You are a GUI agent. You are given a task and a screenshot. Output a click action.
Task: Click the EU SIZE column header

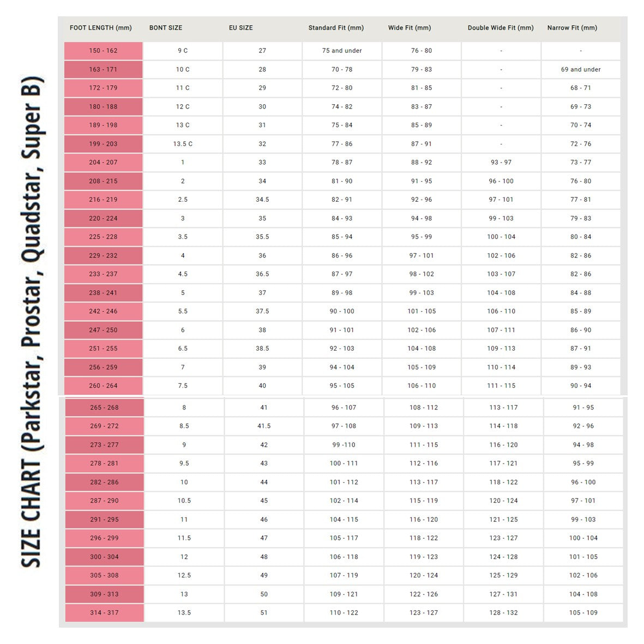coord(240,28)
